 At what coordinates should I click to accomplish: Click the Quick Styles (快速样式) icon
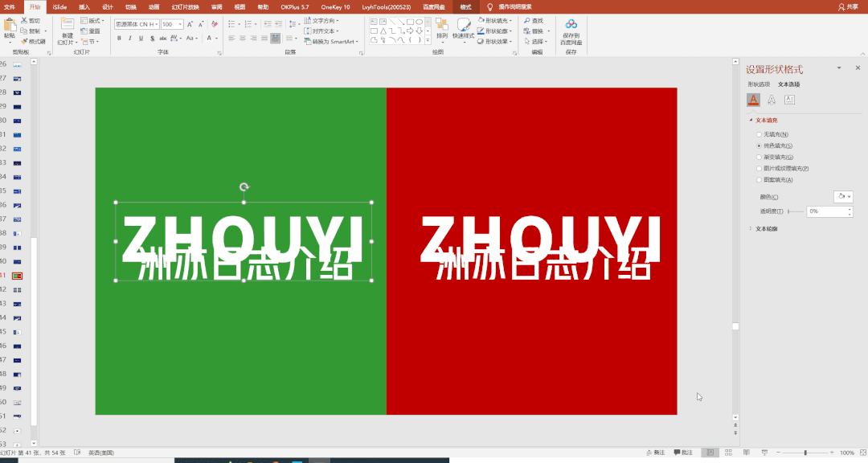point(464,27)
